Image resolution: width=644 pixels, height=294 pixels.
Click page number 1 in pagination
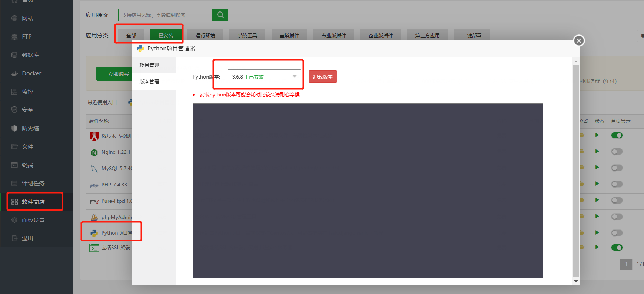click(626, 264)
